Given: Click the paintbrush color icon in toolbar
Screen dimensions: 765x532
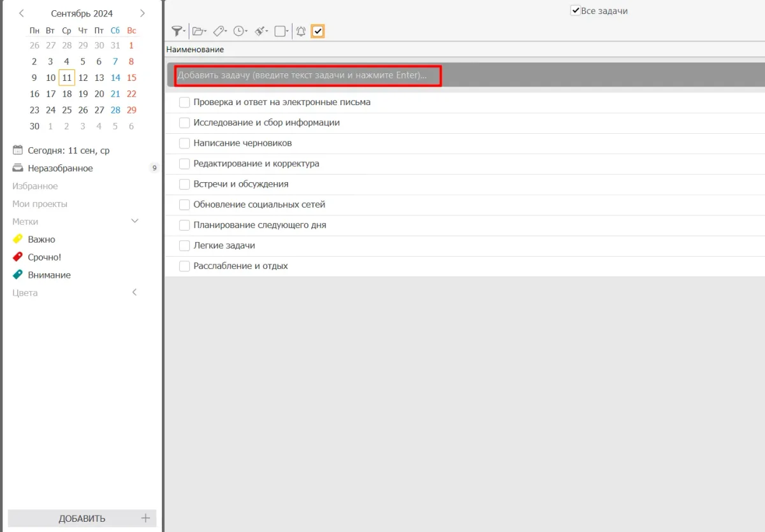Looking at the screenshot, I should coord(260,31).
